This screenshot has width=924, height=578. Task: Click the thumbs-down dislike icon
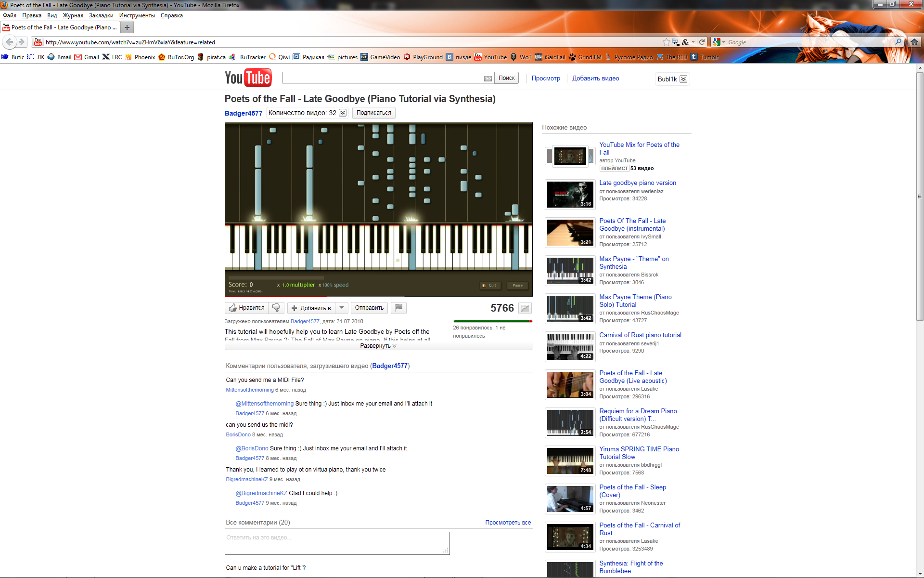point(276,308)
